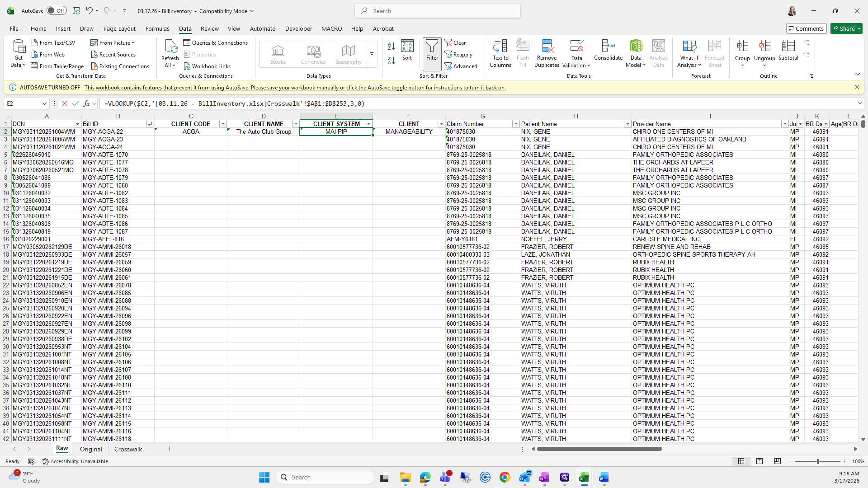Viewport: 868px width, 488px height.
Task: Click Reapply filter icon
Action: [x=458, y=55]
